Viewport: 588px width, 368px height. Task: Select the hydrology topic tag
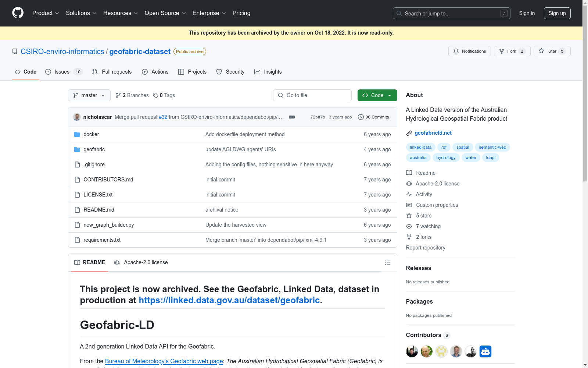pos(446,158)
